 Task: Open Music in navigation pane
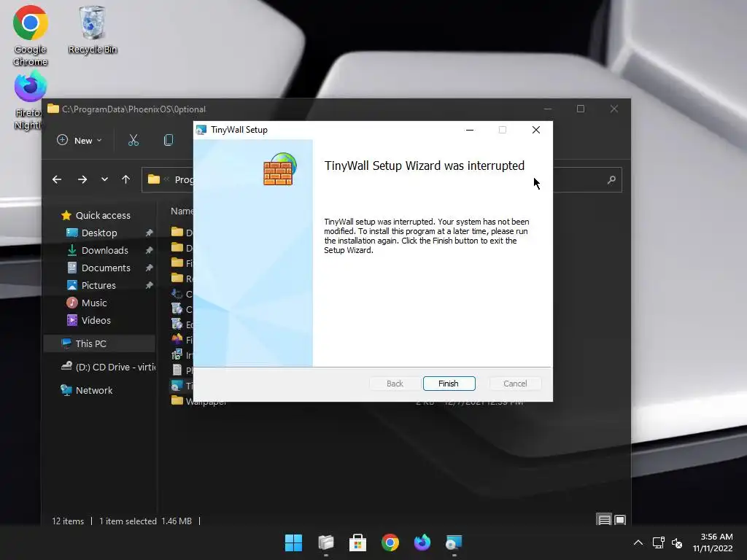88,303
